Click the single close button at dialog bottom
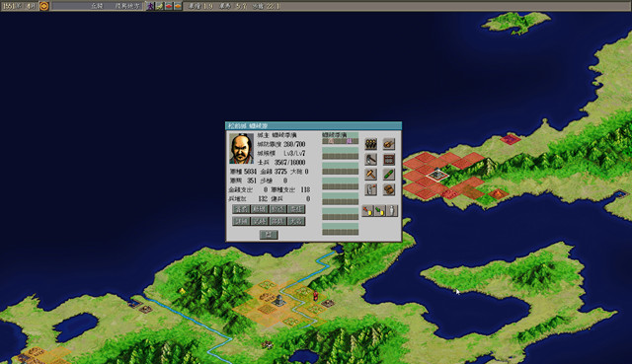 coord(269,235)
